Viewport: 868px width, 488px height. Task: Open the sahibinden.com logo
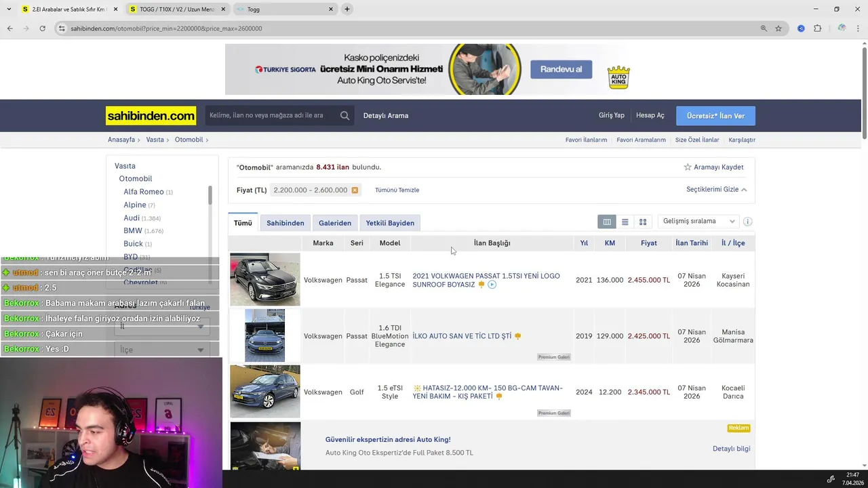(x=151, y=116)
